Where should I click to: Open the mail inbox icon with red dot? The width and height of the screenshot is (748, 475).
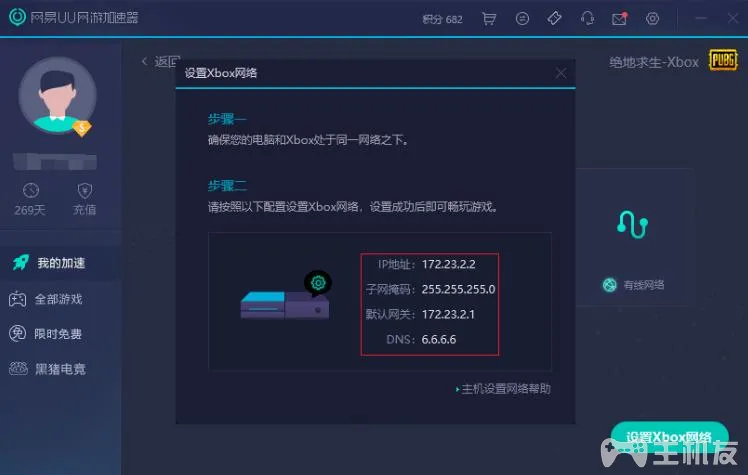[620, 19]
